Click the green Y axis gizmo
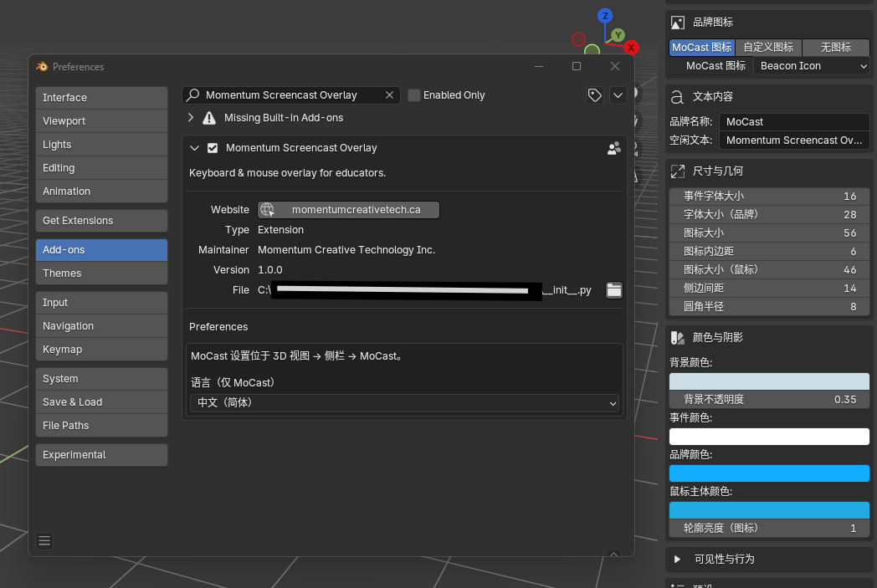877x588 pixels. (618, 35)
